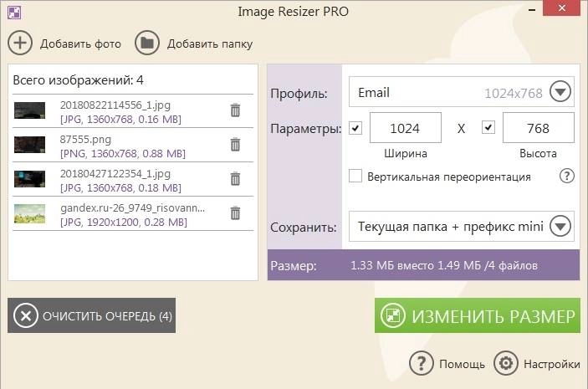588x389 pixels.
Task: Open the Настройки link text
Action: point(552,364)
